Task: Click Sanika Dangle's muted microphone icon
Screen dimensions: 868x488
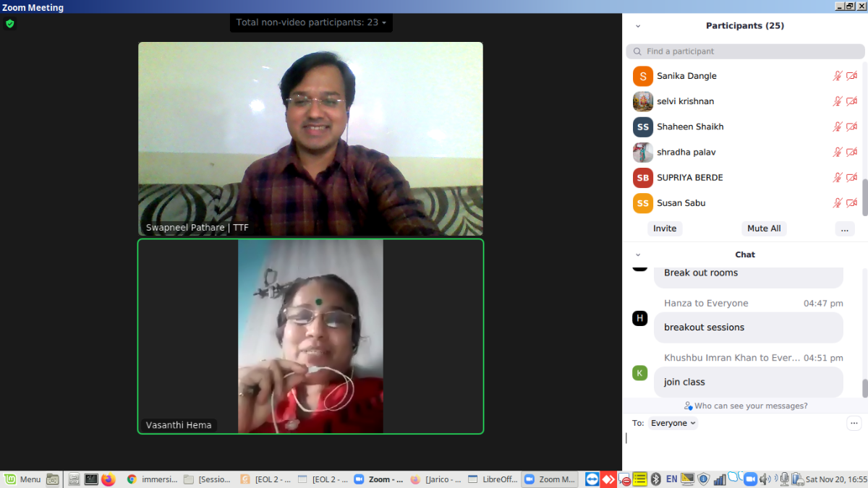Action: pyautogui.click(x=838, y=76)
